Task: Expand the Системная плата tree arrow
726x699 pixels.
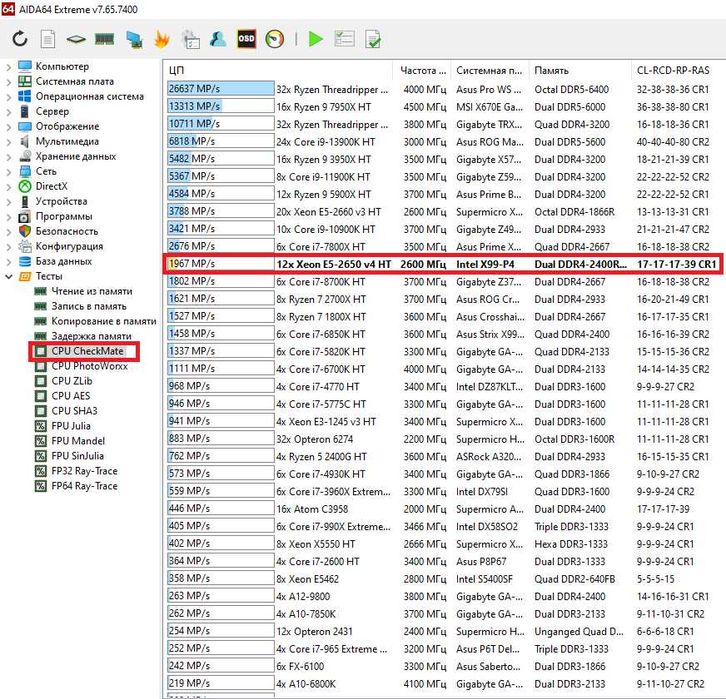Action: point(9,82)
